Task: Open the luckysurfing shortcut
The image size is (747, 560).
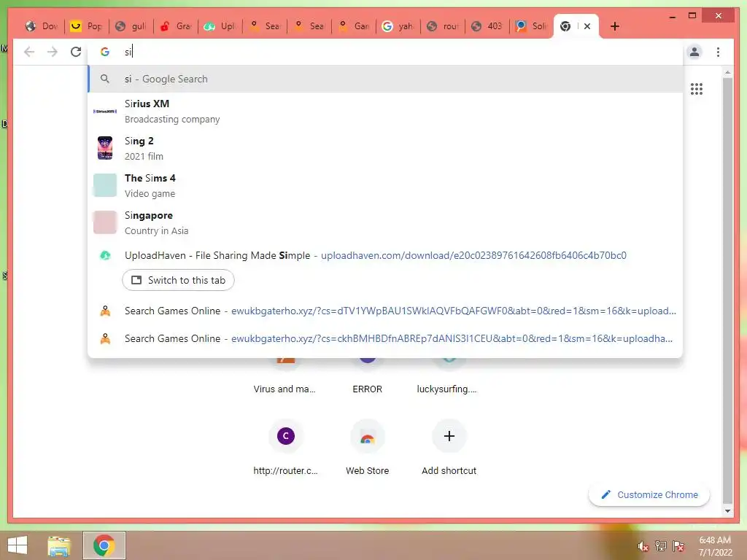Action: (449, 376)
